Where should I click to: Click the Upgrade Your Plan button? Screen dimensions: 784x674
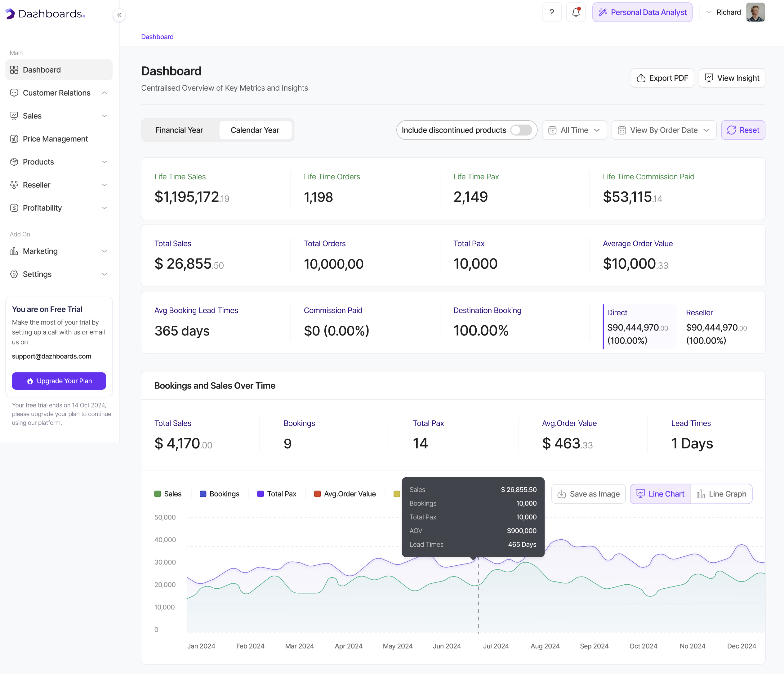(x=59, y=381)
